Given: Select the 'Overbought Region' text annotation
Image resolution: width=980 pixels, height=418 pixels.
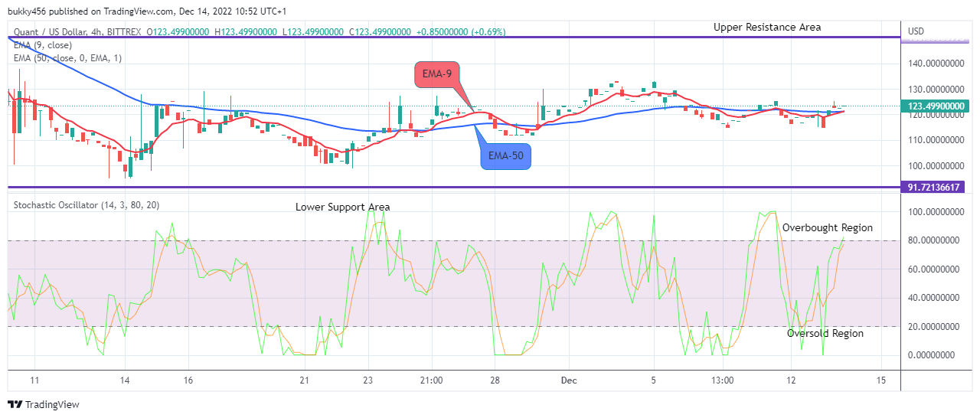Looking at the screenshot, I should pos(828,227).
